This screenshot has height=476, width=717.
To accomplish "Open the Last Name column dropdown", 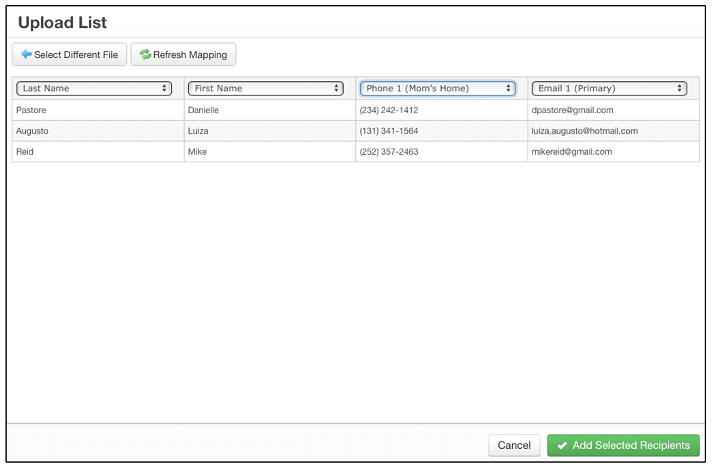I will click(x=94, y=88).
